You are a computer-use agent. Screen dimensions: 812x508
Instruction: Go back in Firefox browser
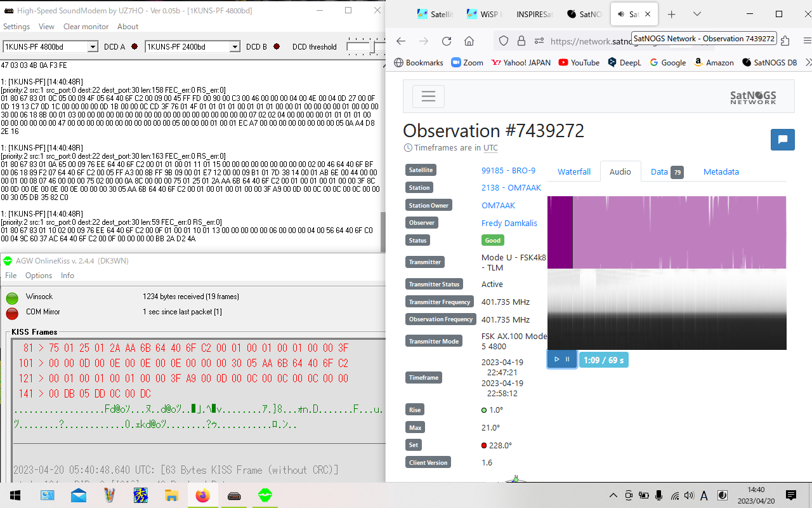tap(401, 41)
